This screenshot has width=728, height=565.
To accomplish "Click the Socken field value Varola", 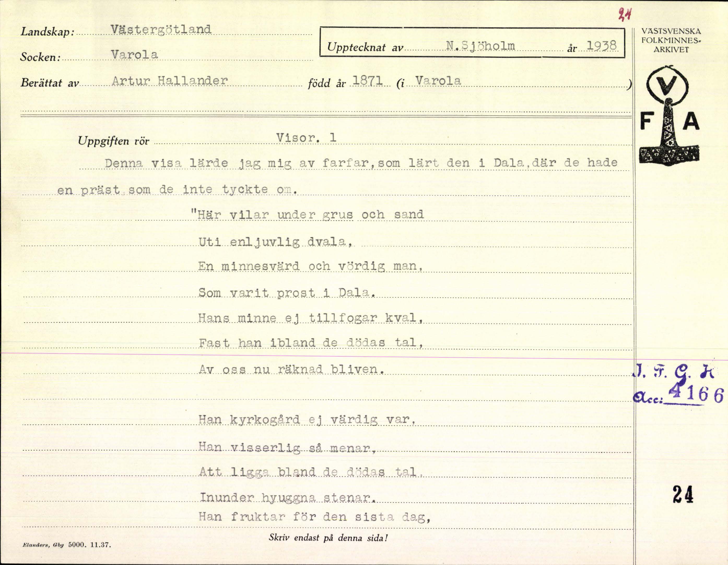I will 134,54.
